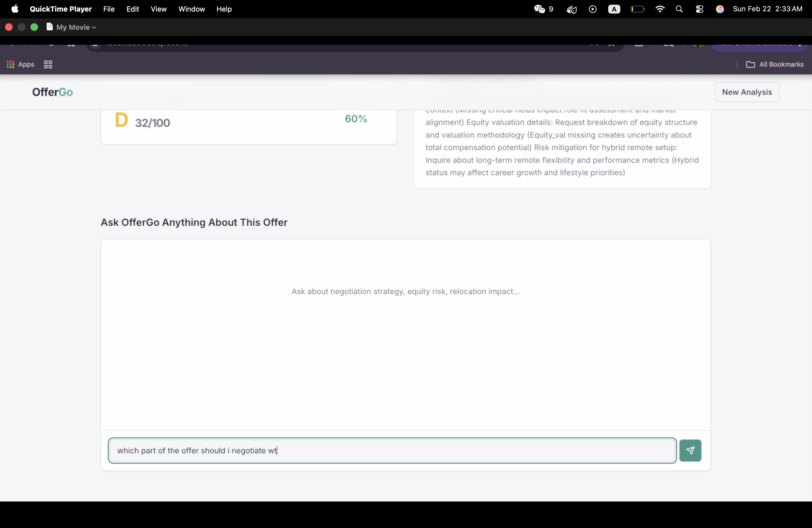Click the tab groups grid icon
The width and height of the screenshot is (812, 528).
point(48,64)
